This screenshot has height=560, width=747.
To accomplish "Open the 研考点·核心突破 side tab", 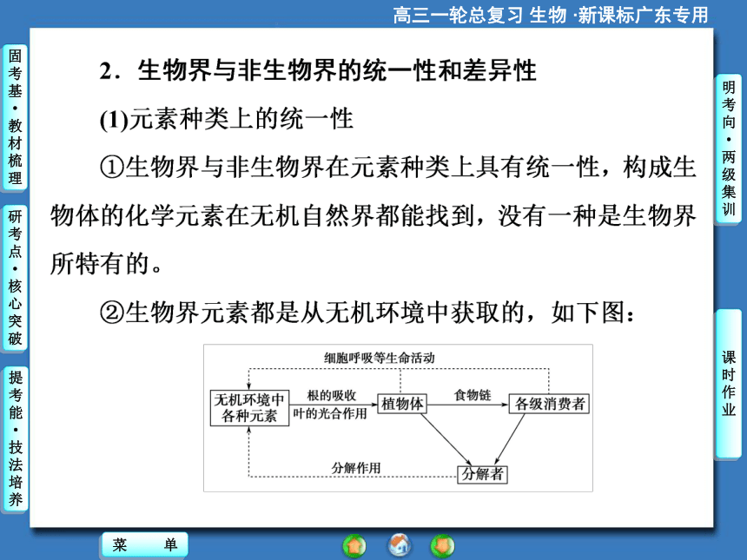I will pos(15,279).
